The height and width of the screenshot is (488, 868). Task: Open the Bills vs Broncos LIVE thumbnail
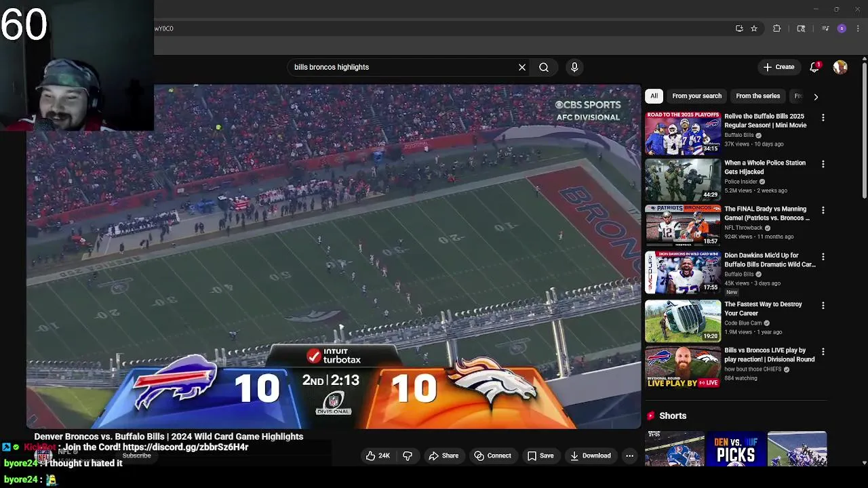click(x=682, y=367)
